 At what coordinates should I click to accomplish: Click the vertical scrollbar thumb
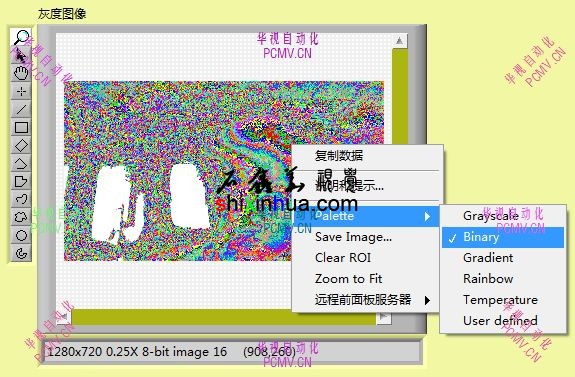click(x=400, y=96)
